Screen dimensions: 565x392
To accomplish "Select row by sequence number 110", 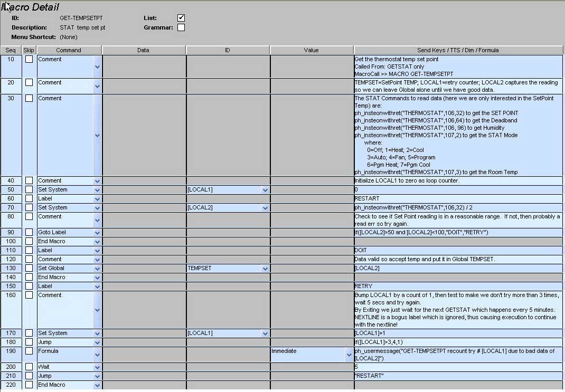I will (11, 250).
